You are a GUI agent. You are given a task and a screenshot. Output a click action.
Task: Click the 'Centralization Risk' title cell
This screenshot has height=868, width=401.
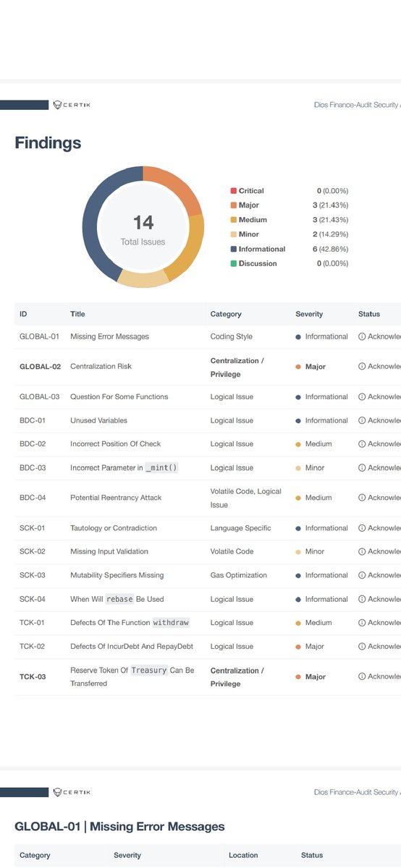coord(101,367)
